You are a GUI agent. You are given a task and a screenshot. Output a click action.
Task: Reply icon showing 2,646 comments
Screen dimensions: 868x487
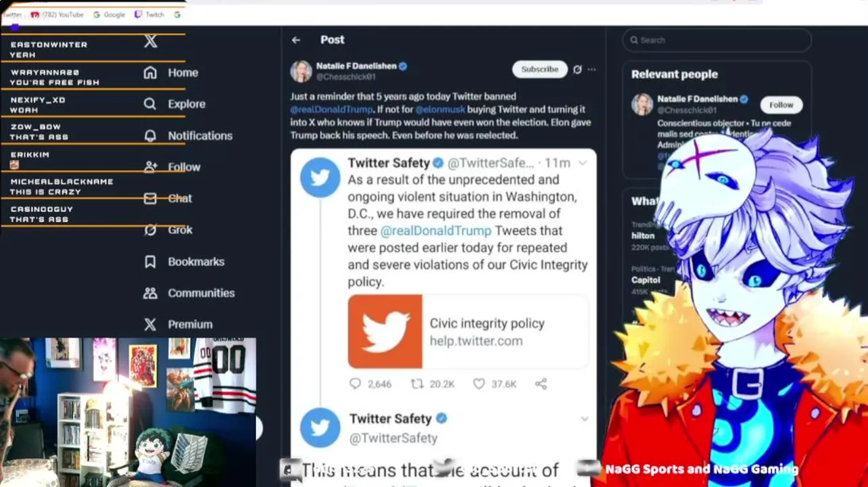355,384
